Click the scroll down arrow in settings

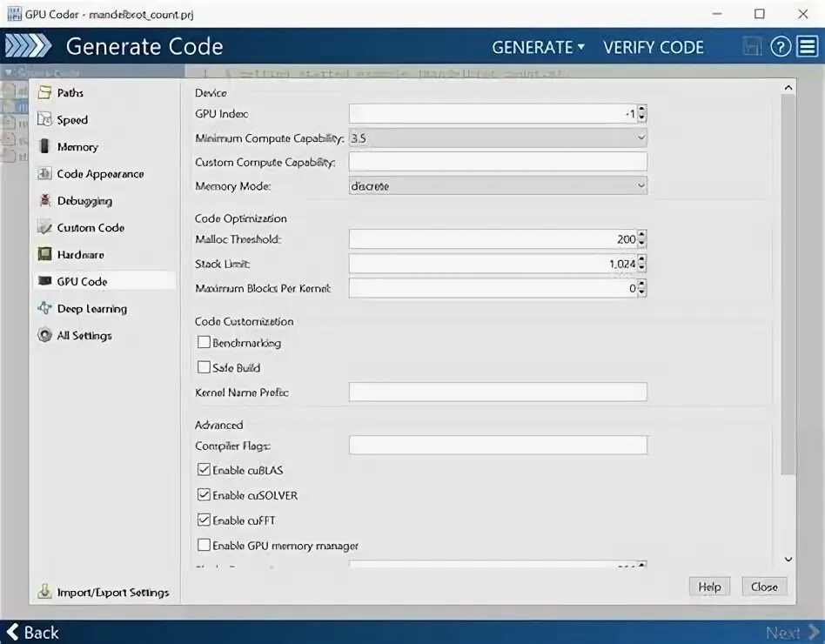[788, 560]
